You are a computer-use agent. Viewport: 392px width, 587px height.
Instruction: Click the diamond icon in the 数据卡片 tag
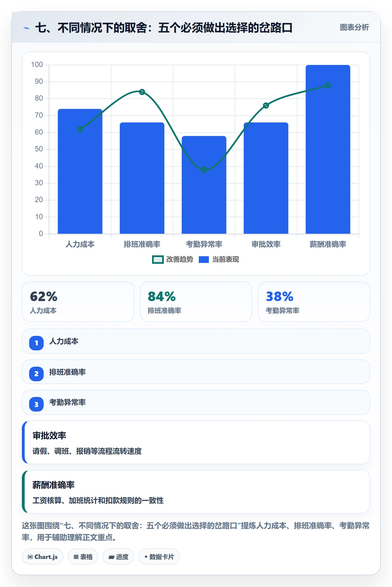[x=146, y=557]
